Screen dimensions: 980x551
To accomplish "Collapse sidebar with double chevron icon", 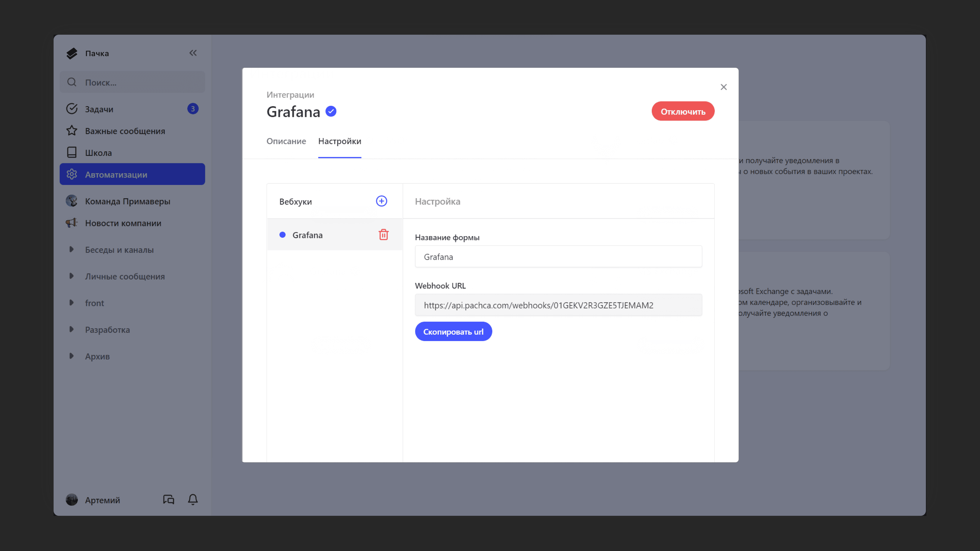I will (x=193, y=53).
